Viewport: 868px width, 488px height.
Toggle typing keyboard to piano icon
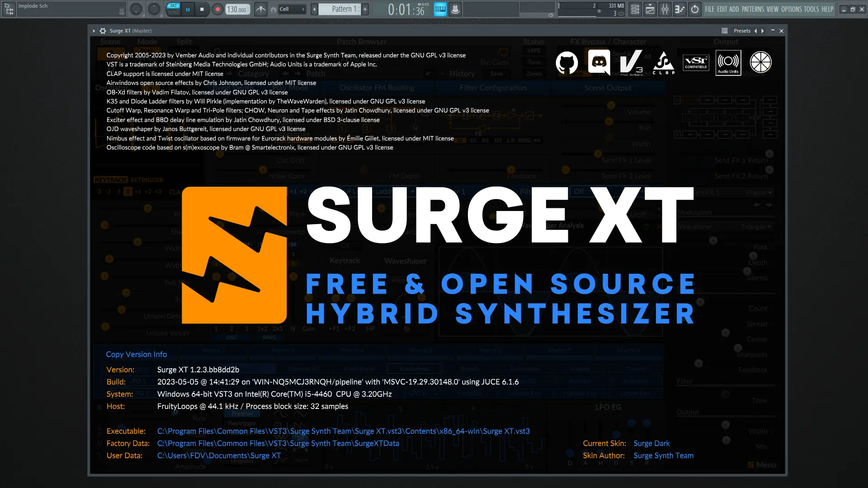tap(439, 9)
